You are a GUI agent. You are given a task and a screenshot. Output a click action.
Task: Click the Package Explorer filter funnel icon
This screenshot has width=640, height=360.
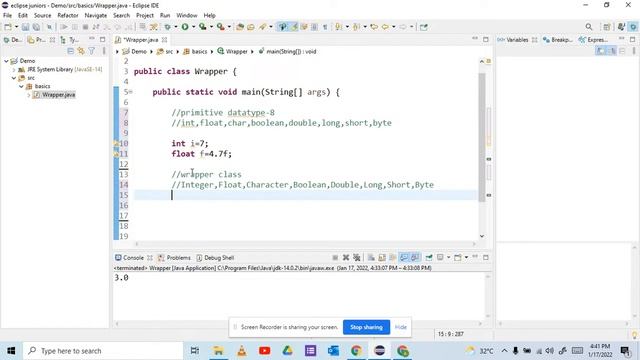(92, 51)
